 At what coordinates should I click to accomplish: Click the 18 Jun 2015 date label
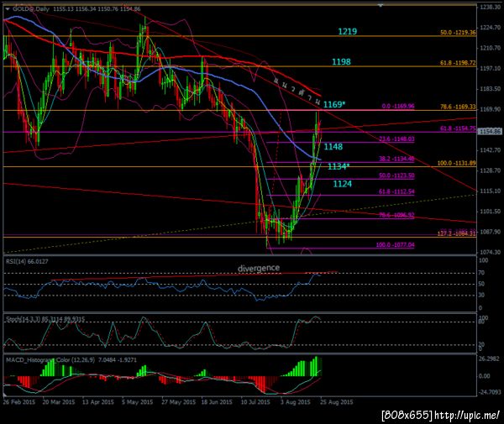[x=217, y=402]
